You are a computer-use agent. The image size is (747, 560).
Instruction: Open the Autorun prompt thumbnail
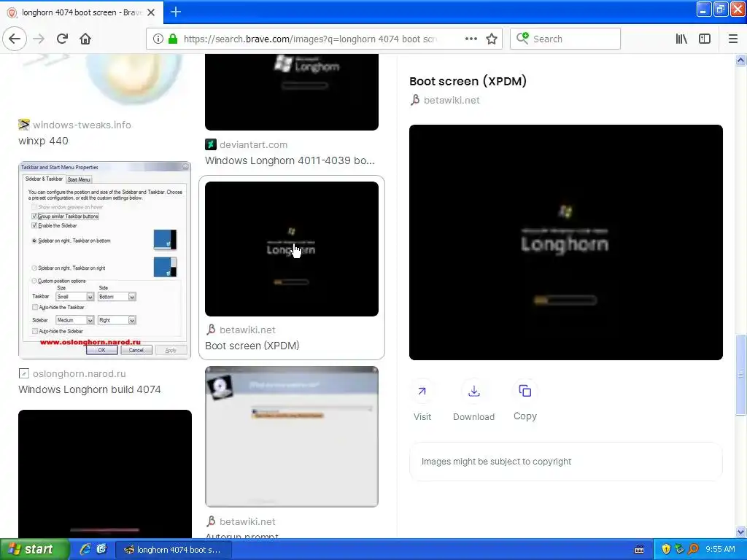point(292,436)
